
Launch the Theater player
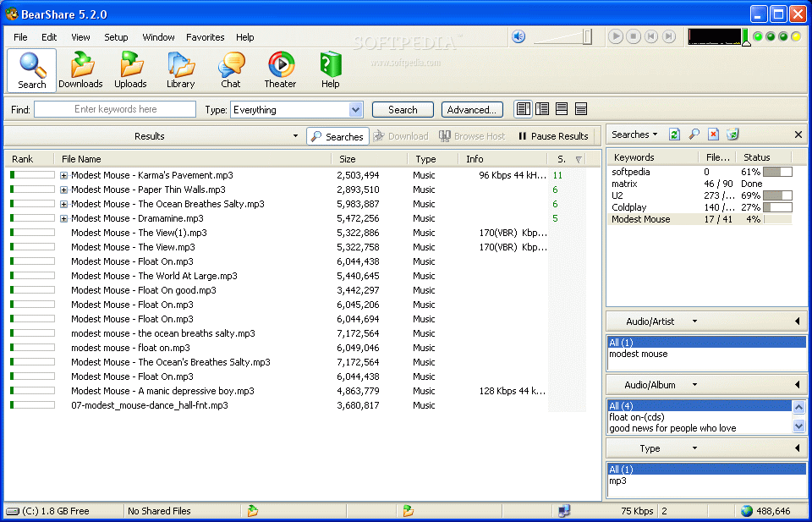pos(280,70)
